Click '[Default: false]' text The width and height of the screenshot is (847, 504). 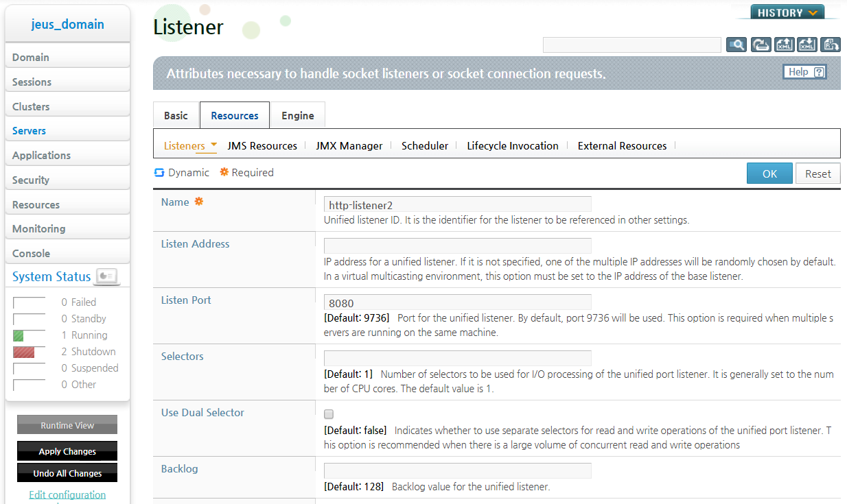(355, 431)
